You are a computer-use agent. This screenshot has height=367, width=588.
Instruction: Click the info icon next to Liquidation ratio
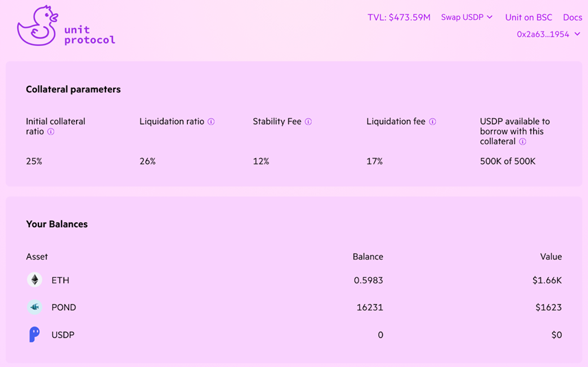[211, 121]
